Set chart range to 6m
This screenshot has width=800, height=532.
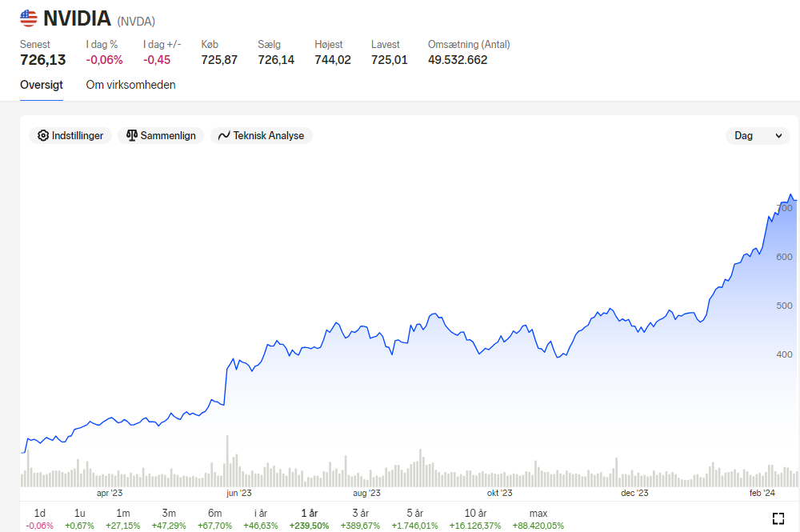pos(214,518)
